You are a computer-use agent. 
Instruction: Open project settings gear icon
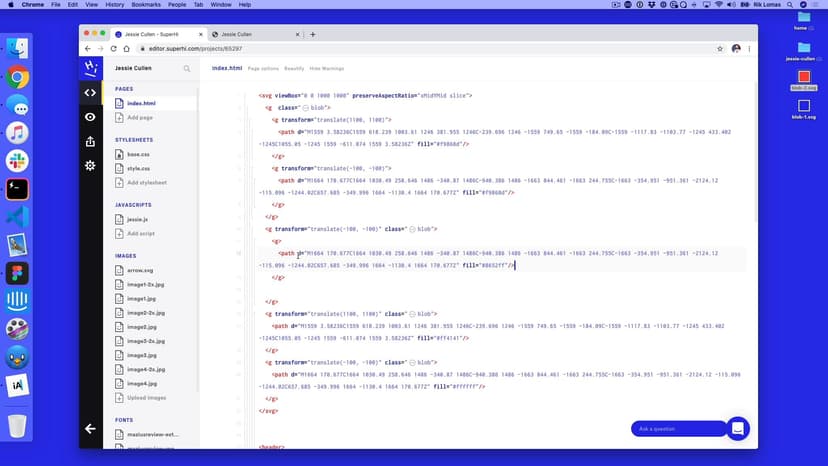tap(90, 165)
